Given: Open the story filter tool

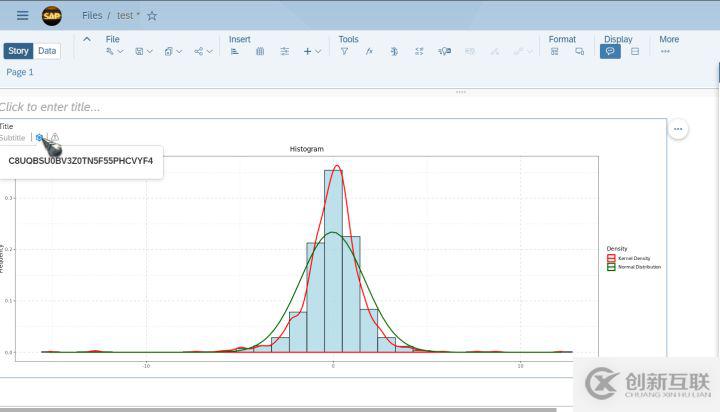Looking at the screenshot, I should pos(344,51).
